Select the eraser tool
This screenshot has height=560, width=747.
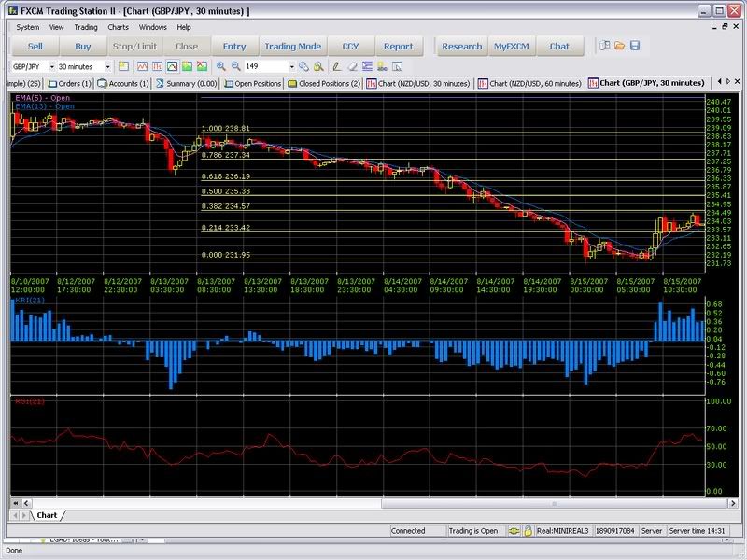tap(353, 66)
